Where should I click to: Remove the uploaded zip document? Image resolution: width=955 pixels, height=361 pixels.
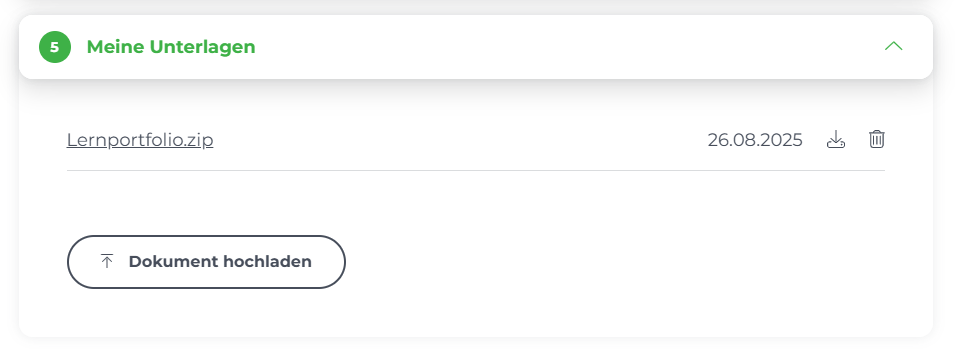tap(876, 139)
